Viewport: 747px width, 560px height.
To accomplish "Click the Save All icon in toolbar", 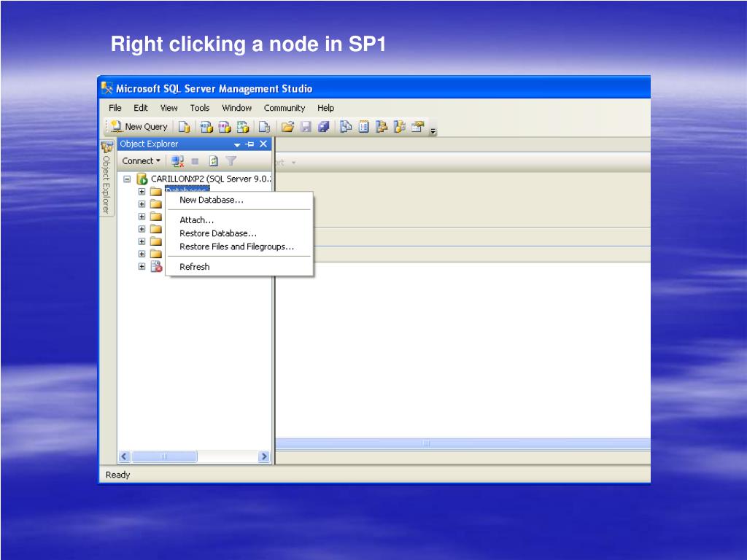I will 324,127.
